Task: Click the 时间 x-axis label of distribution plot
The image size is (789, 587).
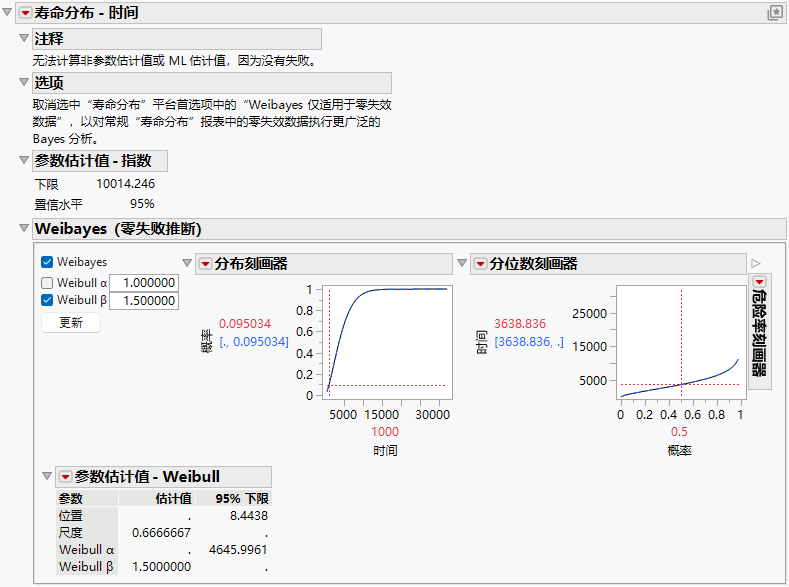Action: (x=385, y=451)
